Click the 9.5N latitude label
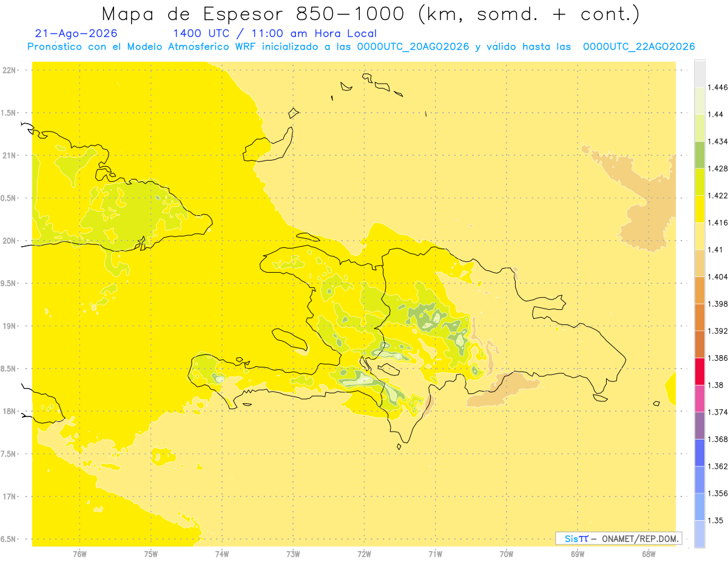 9,283
